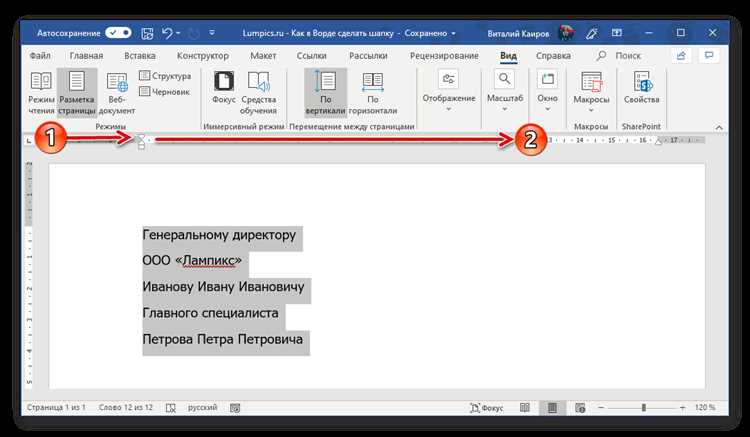The height and width of the screenshot is (437, 750).
Task: Open Режим чтения view
Action: pos(41,93)
